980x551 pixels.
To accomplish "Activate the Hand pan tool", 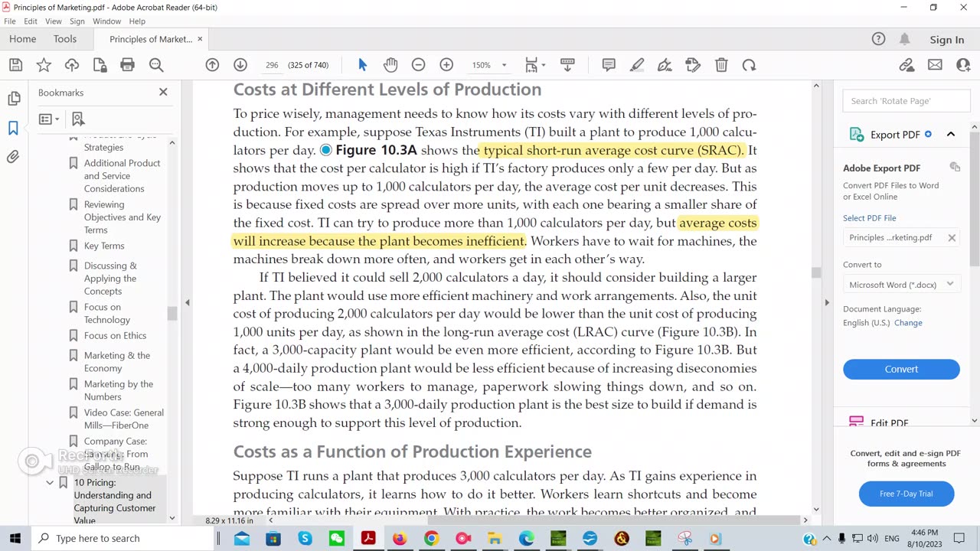I will 390,65.
